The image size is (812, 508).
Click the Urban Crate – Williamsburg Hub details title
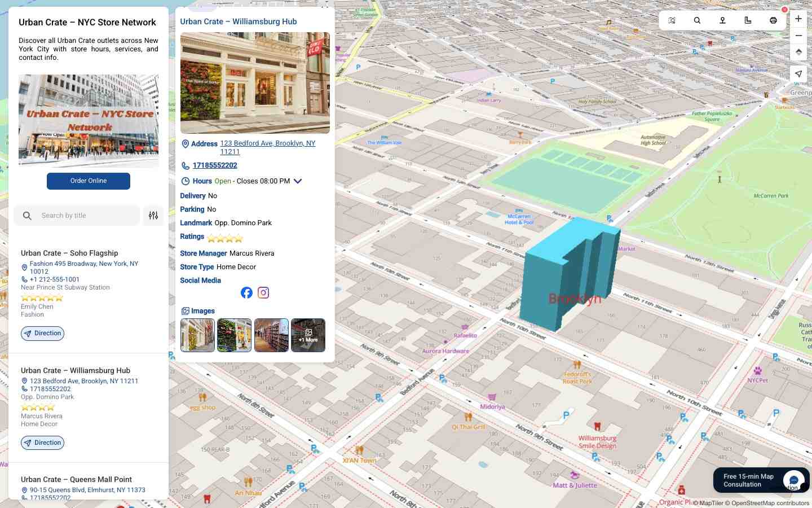pyautogui.click(x=239, y=21)
